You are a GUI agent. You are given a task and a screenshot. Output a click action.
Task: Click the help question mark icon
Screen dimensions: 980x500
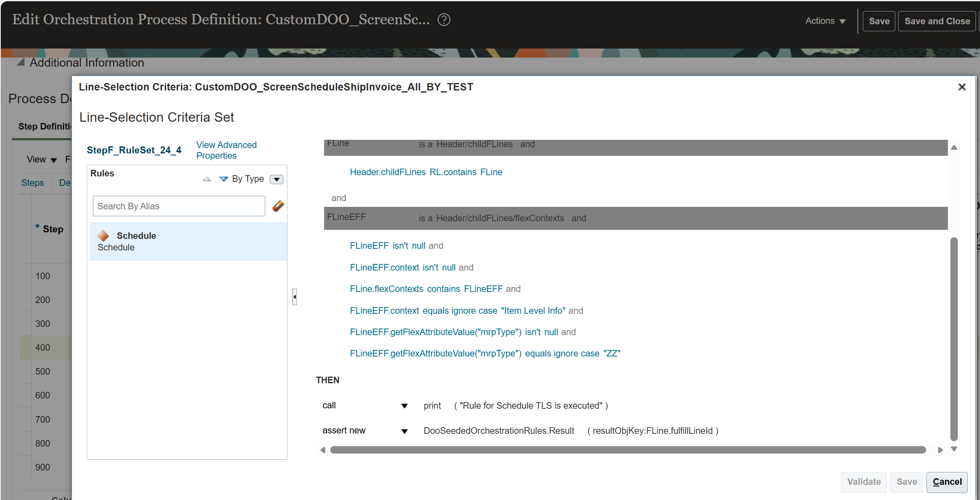444,20
